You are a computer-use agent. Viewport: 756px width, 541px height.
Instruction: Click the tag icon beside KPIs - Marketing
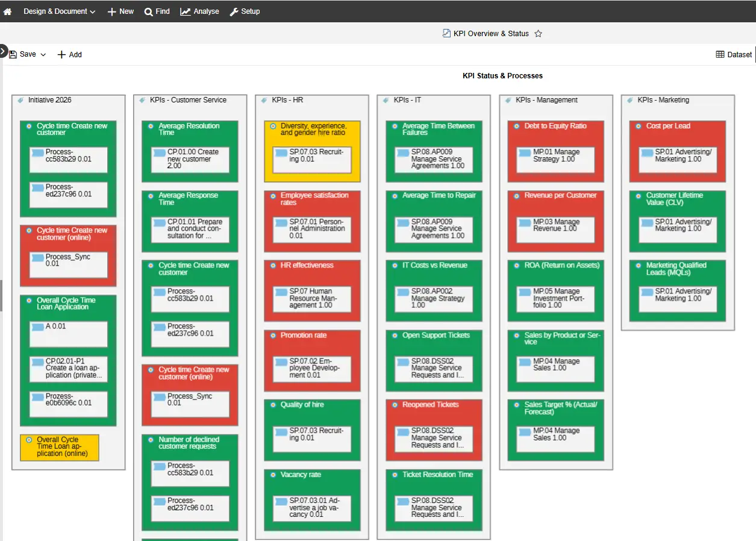click(630, 100)
